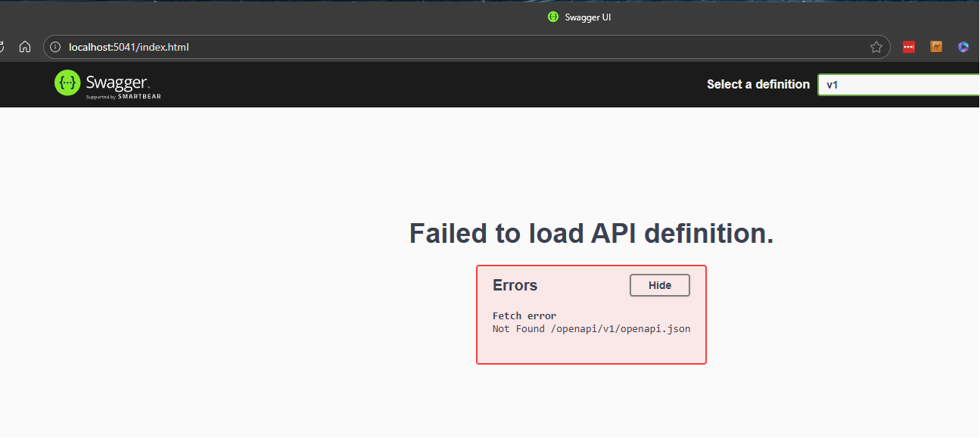Image resolution: width=980 pixels, height=438 pixels.
Task: Click the browser Home icon
Action: point(25,47)
